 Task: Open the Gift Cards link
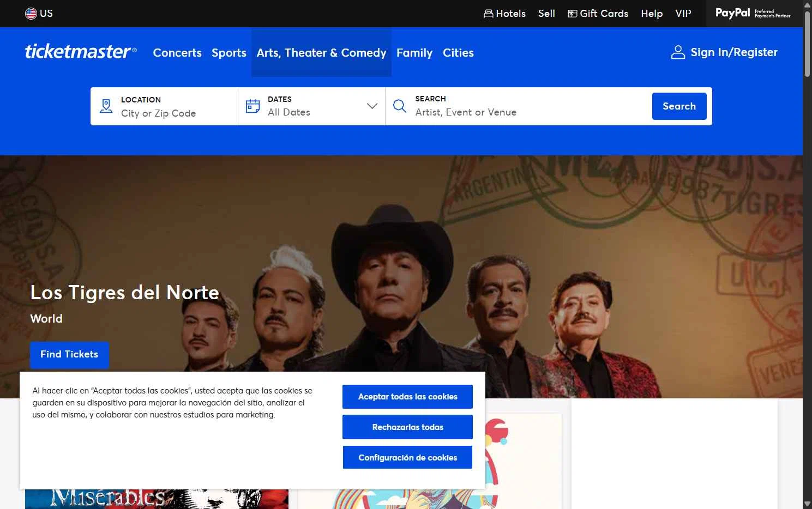click(604, 14)
